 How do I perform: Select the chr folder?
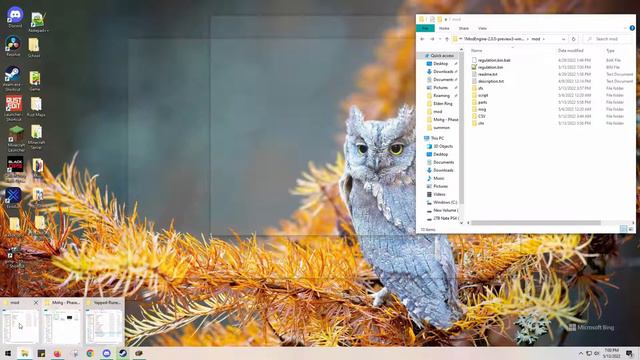[x=481, y=123]
